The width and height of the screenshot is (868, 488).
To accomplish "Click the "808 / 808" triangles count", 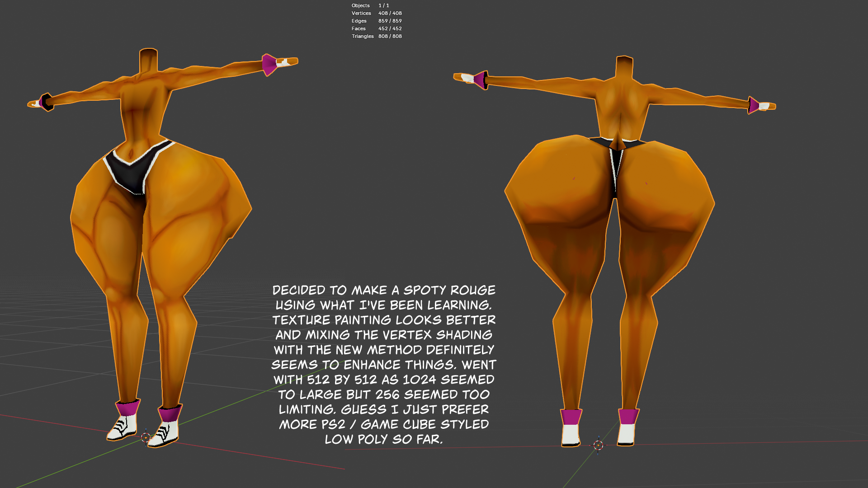I will (390, 36).
